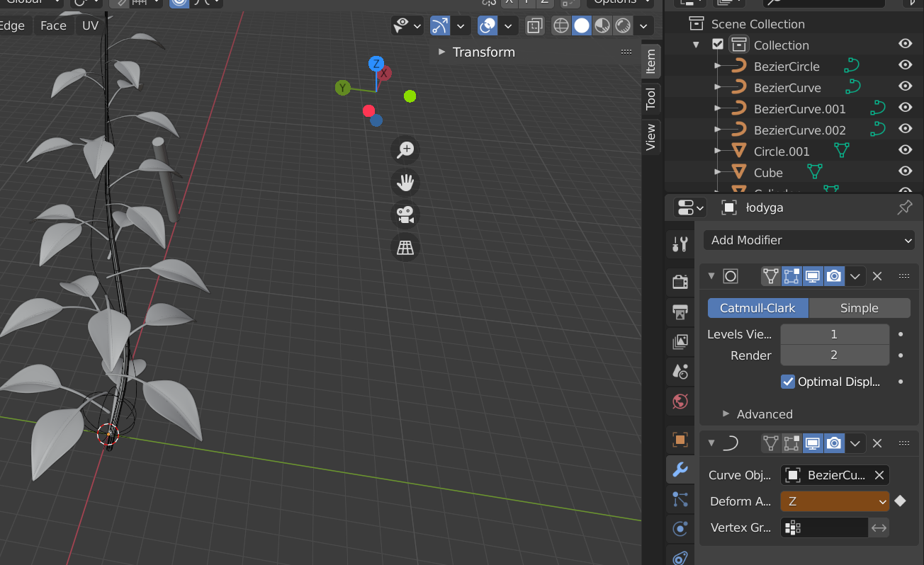Select rendered viewport shading
The image size is (924, 565).
(x=623, y=26)
